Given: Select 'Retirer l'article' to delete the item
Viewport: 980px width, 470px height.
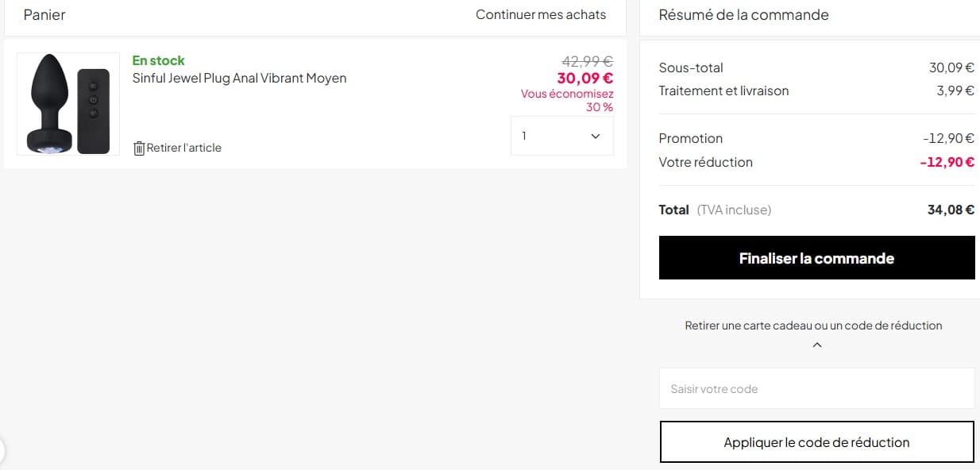Looking at the screenshot, I should (x=184, y=148).
